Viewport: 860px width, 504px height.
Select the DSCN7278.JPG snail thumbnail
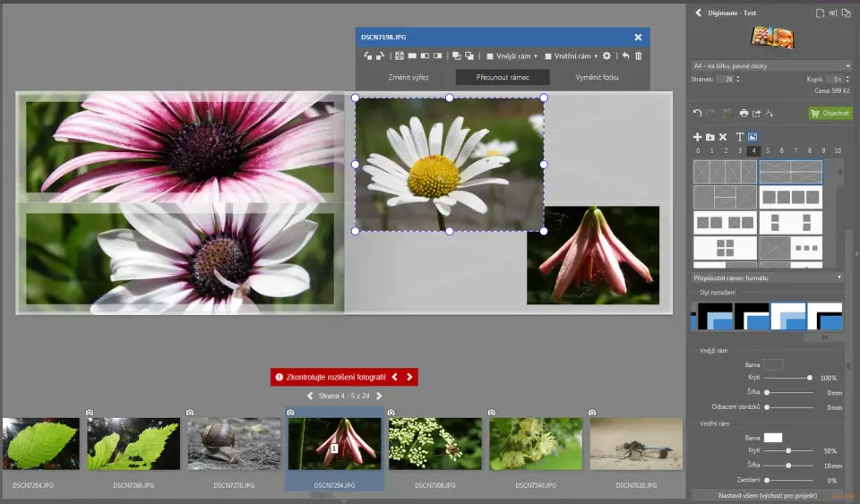coord(234,444)
